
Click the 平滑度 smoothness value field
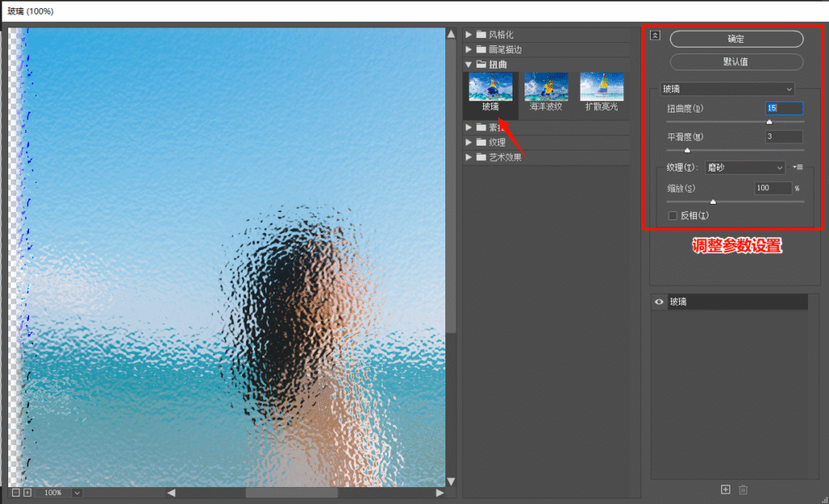tap(784, 137)
